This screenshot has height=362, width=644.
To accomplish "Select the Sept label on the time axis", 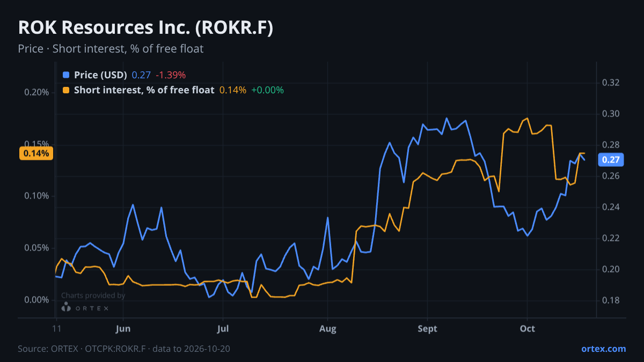I will tap(427, 329).
